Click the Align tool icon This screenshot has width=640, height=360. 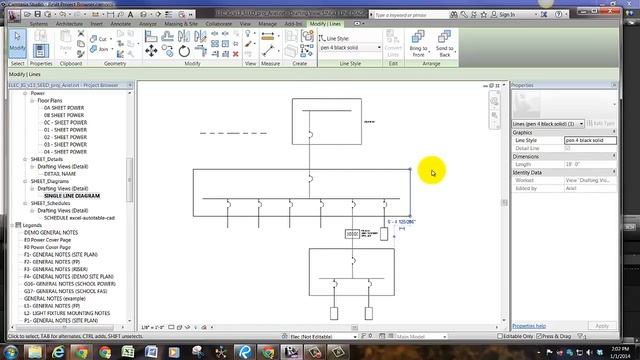click(x=151, y=36)
